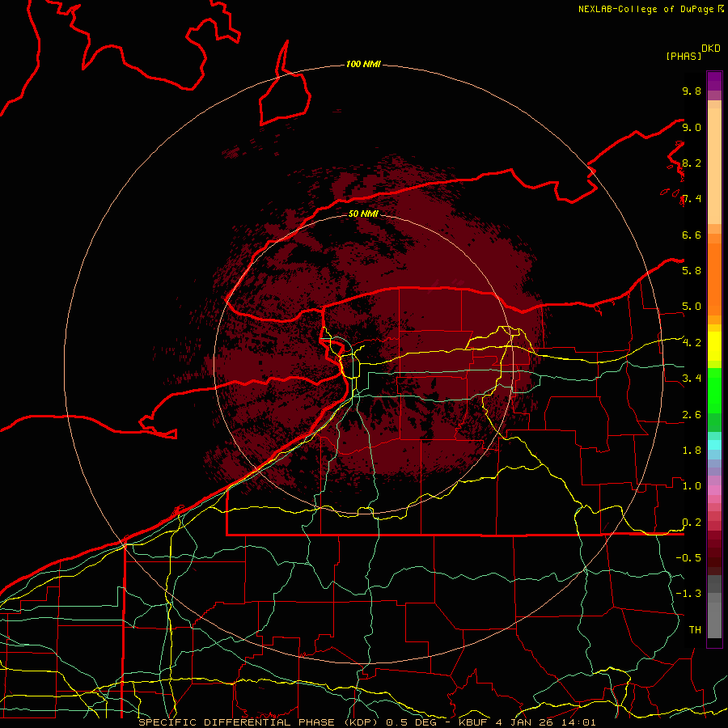Click the 7.4 scale label
Screen dimensions: 728x728
pyautogui.click(x=692, y=199)
